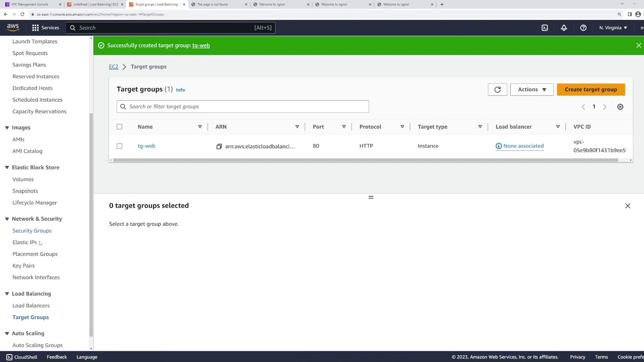
Task: Check the tg-web row checkbox
Action: [119, 146]
